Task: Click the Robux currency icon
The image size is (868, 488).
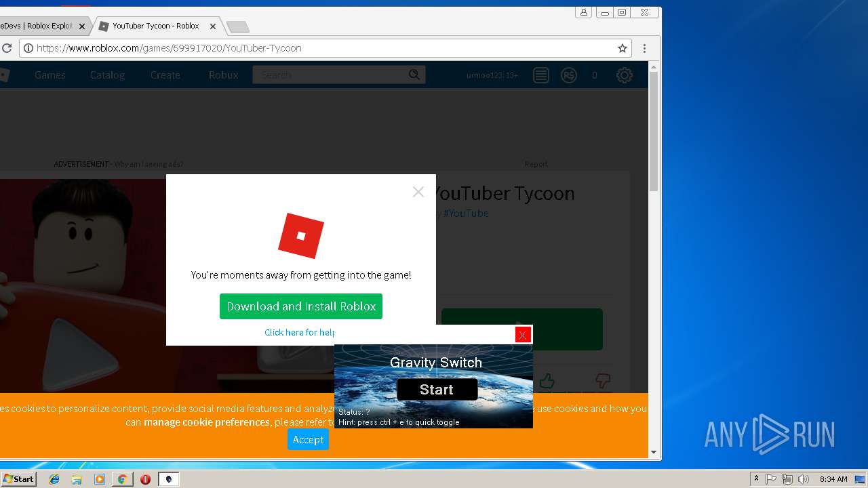Action: (x=569, y=75)
